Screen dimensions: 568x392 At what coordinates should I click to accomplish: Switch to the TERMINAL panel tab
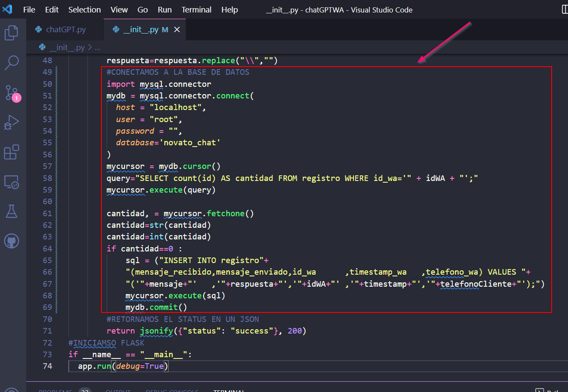pos(229,390)
